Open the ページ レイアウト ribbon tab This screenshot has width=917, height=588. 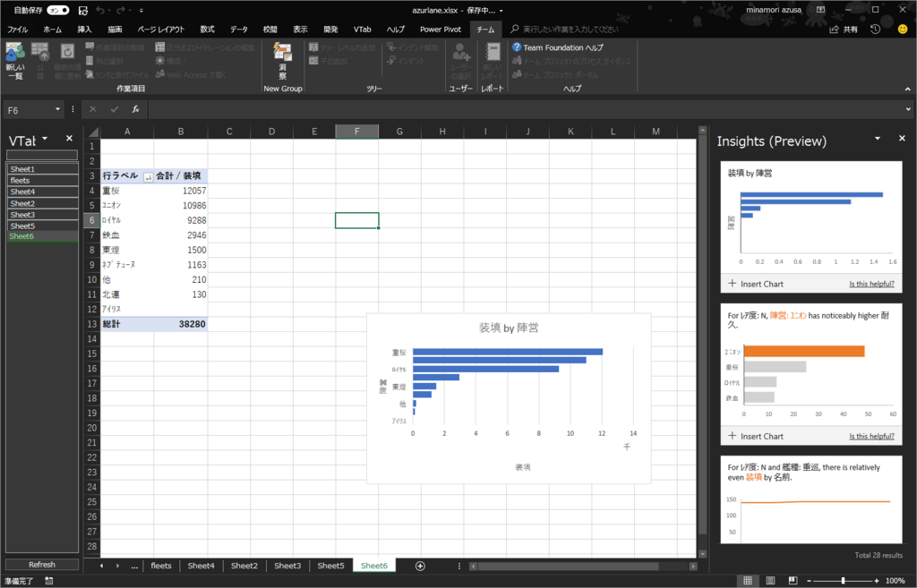[161, 30]
